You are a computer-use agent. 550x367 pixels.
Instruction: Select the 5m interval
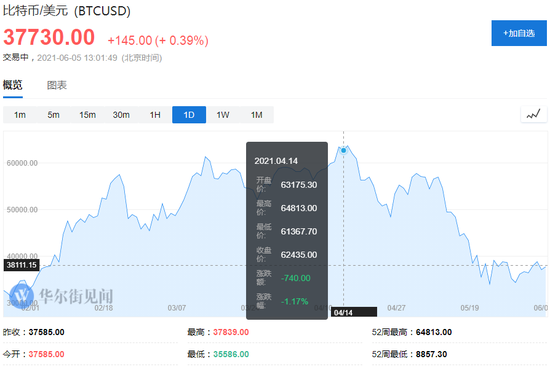point(54,115)
